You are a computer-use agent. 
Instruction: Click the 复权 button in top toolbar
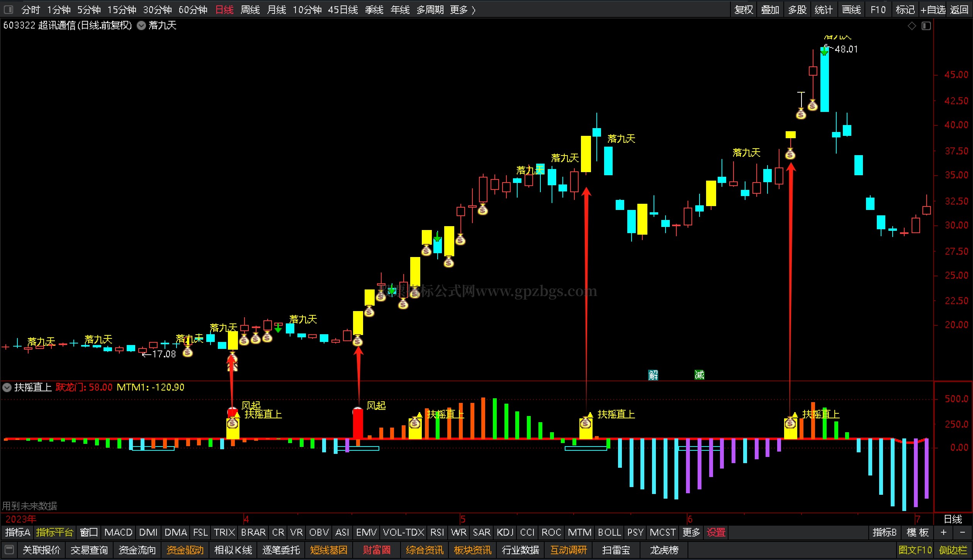pos(744,10)
